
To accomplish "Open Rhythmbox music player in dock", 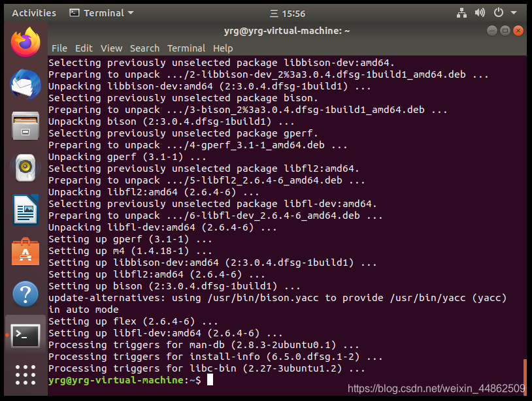I will tap(25, 167).
